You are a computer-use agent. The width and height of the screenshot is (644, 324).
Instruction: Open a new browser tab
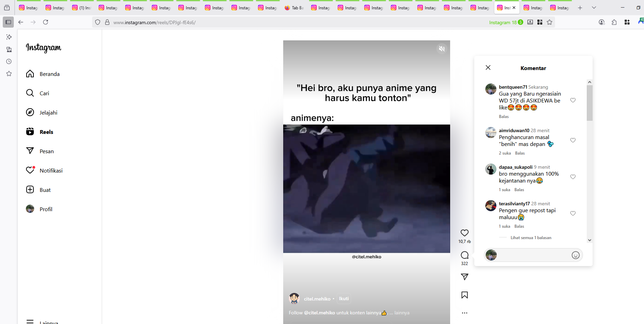tap(580, 8)
